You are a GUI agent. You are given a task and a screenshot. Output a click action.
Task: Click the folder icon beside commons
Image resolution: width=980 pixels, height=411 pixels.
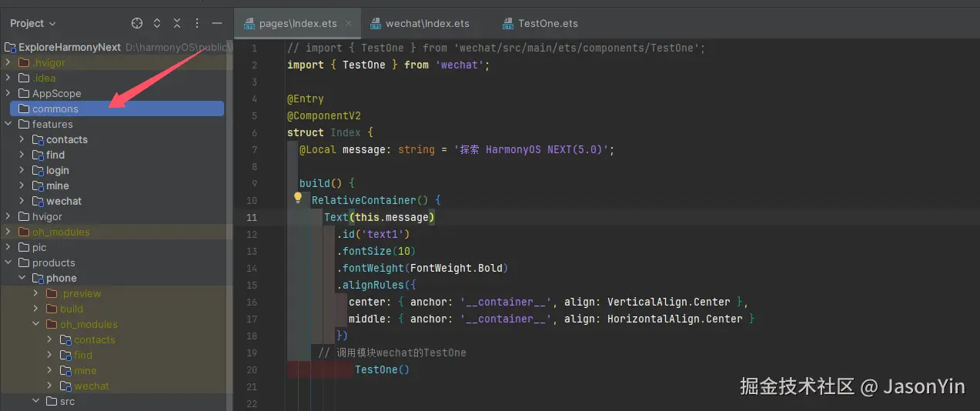click(24, 109)
